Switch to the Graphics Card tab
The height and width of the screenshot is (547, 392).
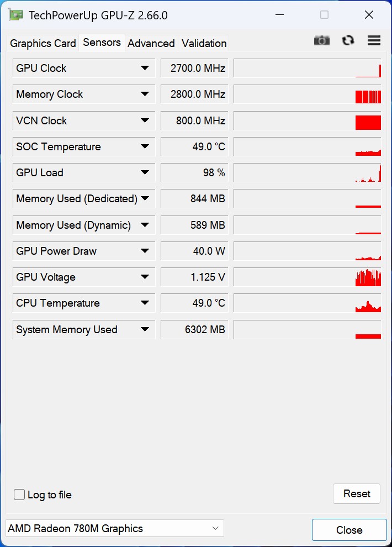tap(43, 43)
